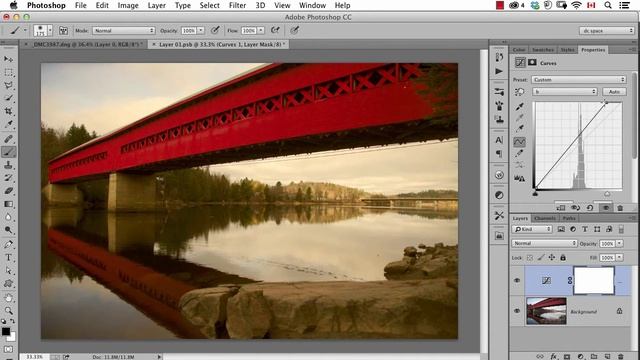
Task: Choose draw curve pencil mode
Action: tap(519, 153)
